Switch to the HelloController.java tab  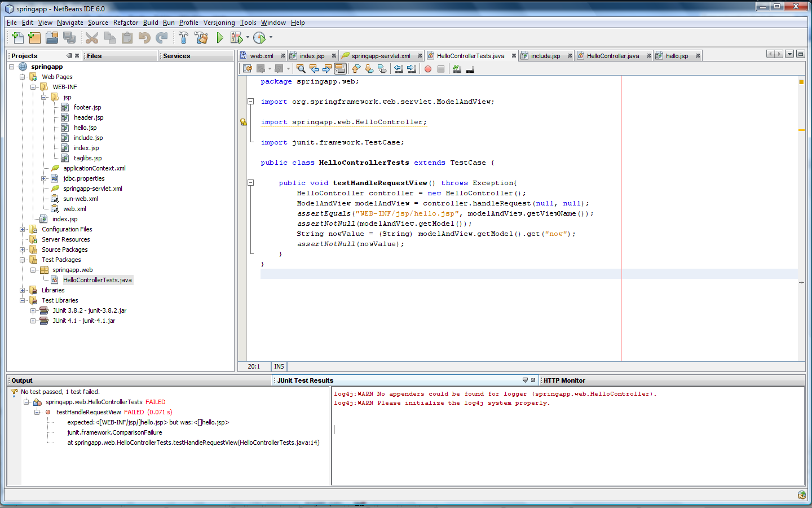coord(612,56)
